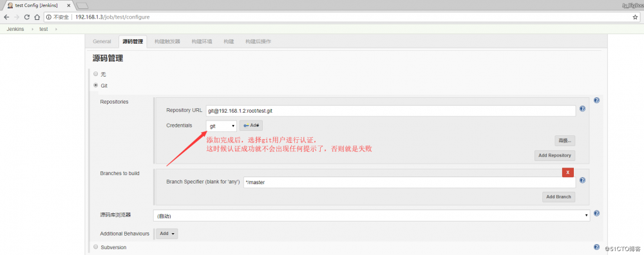Open help for Branch Specifier field
This screenshot has width=644, height=255.
582,180
